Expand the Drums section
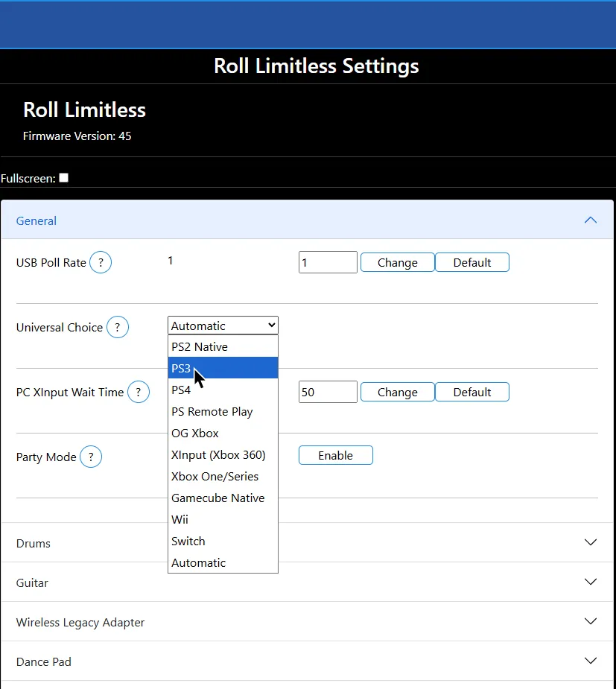 [x=590, y=542]
